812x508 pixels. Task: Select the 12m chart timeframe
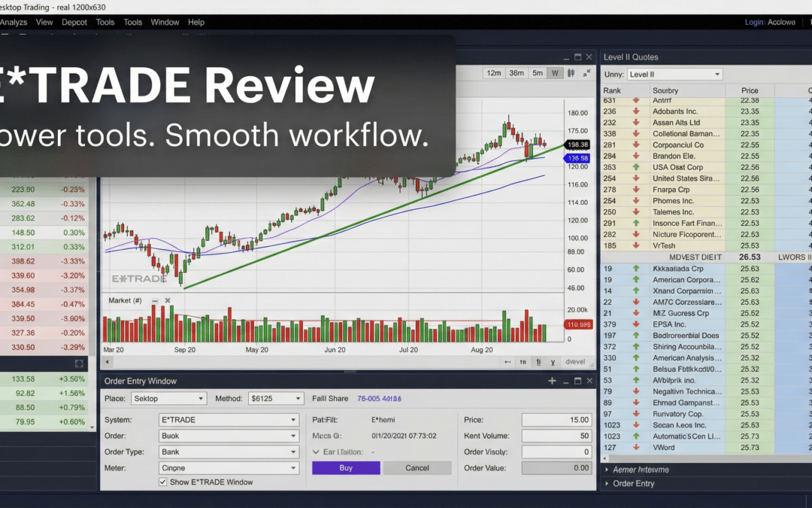point(493,73)
